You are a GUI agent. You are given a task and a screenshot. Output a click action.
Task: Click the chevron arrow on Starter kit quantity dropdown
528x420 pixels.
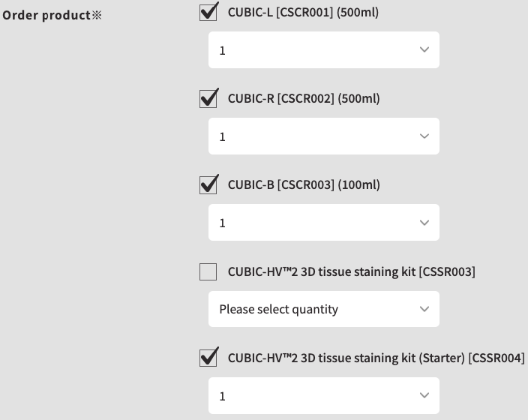(x=424, y=395)
